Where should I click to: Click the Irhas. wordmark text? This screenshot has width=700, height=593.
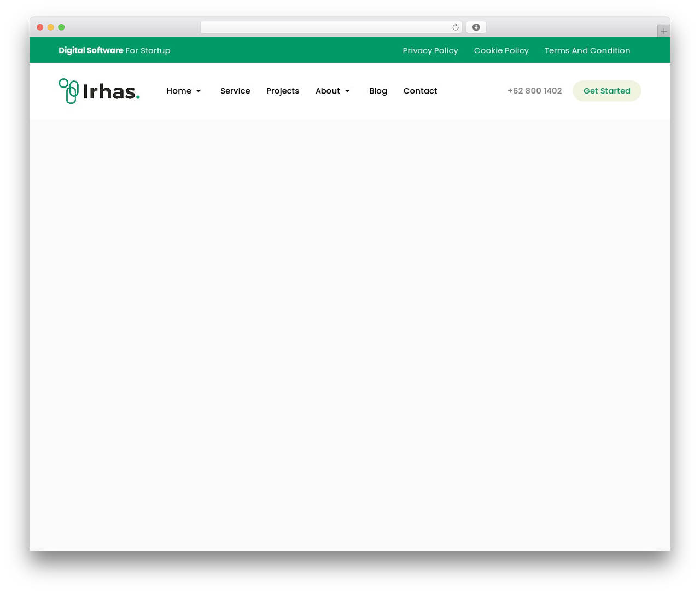click(112, 91)
